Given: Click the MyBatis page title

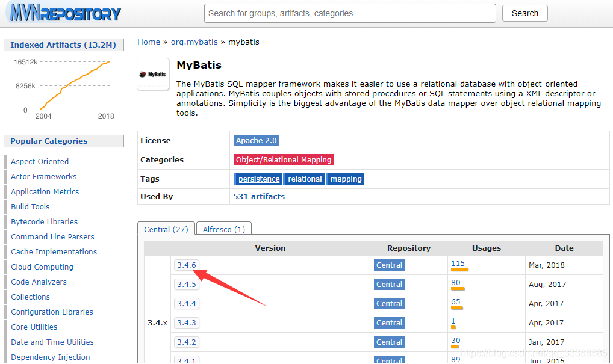Looking at the screenshot, I should 199,65.
